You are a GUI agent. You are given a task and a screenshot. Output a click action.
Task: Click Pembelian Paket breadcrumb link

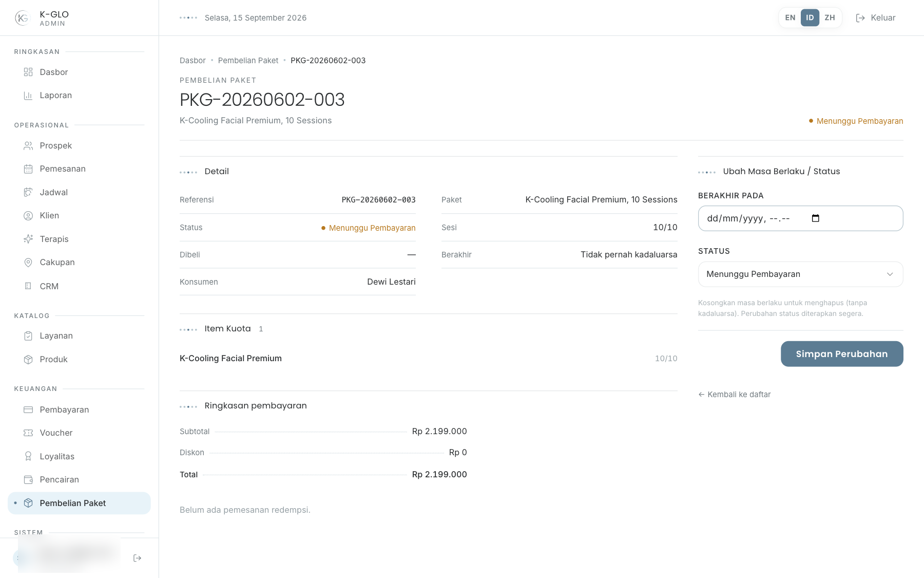(248, 61)
